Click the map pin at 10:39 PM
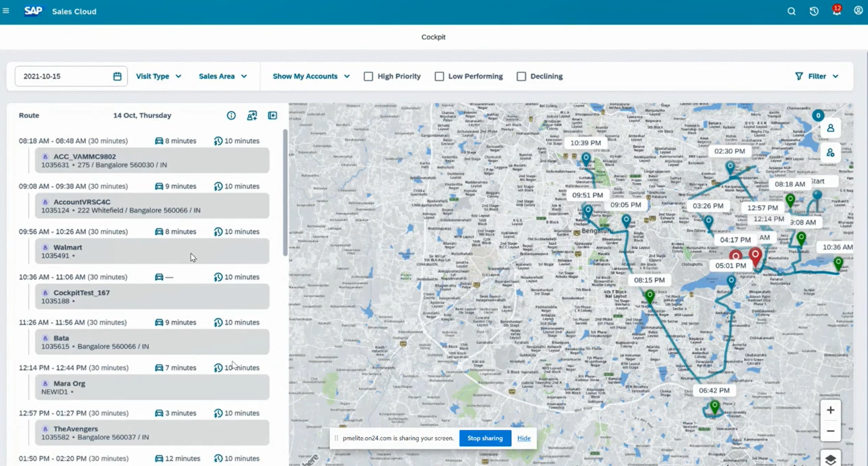Screen dimensions: 868x466 point(586,159)
